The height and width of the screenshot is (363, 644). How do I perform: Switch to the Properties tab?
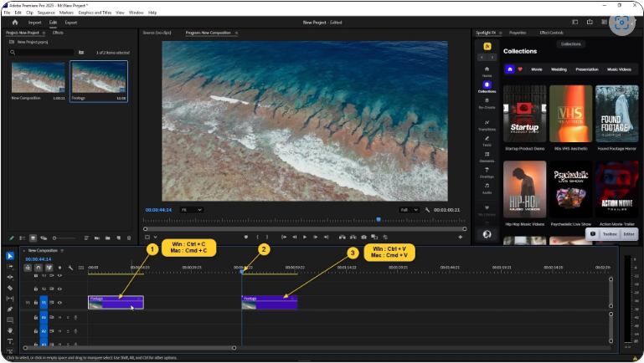[x=518, y=33]
